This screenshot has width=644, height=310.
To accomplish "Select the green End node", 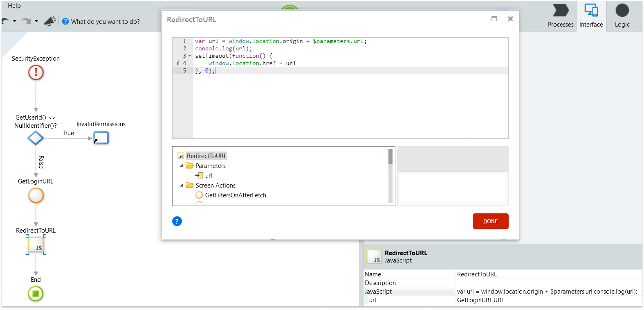I will coord(36,294).
